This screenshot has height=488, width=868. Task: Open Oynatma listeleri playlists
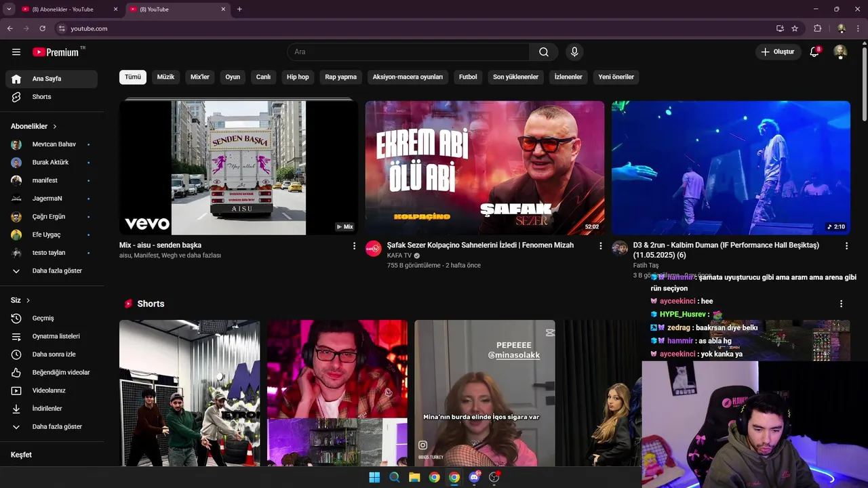tap(52, 336)
